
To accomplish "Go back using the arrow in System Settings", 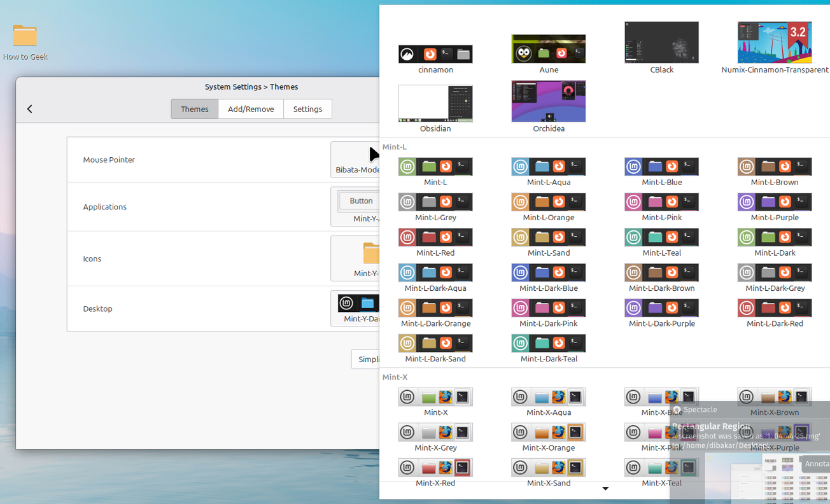I will (x=30, y=109).
